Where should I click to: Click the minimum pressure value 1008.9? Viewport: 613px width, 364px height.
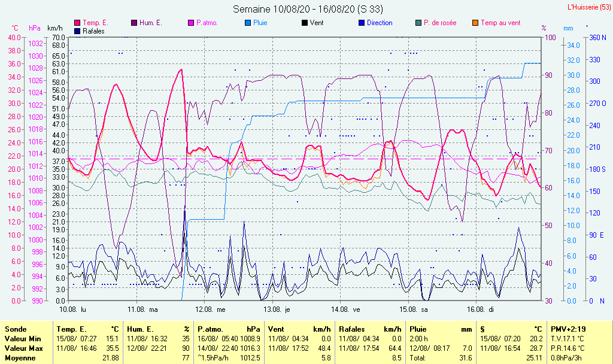tap(250, 339)
